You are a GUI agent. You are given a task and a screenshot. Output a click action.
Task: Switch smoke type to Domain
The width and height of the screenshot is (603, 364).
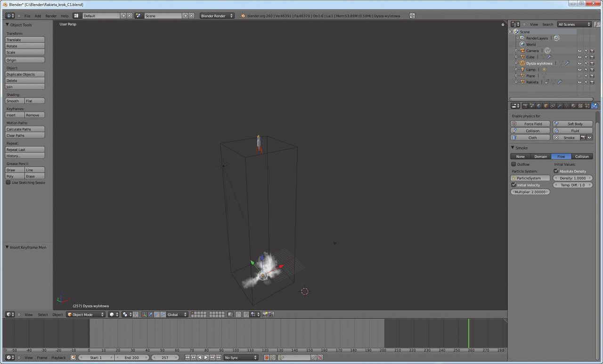pyautogui.click(x=541, y=156)
